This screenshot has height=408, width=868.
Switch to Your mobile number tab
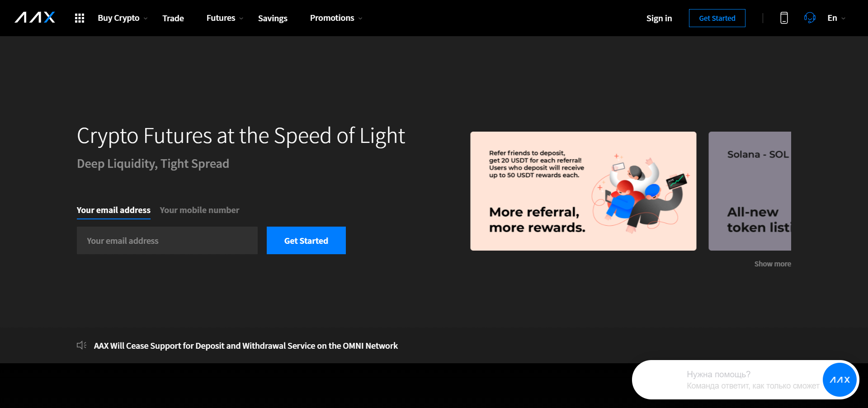[199, 210]
